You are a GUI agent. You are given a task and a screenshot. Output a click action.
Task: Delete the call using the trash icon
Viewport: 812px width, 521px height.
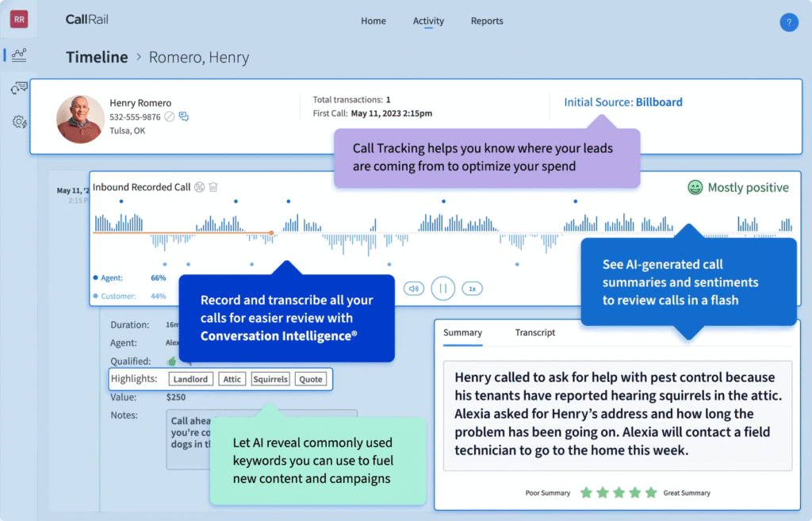tap(213, 186)
